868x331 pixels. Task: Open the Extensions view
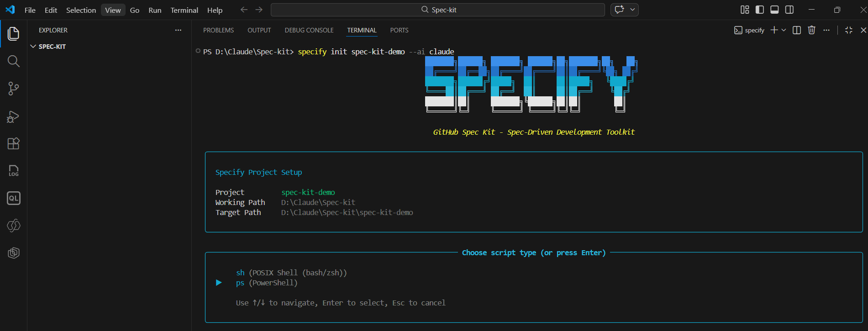14,143
